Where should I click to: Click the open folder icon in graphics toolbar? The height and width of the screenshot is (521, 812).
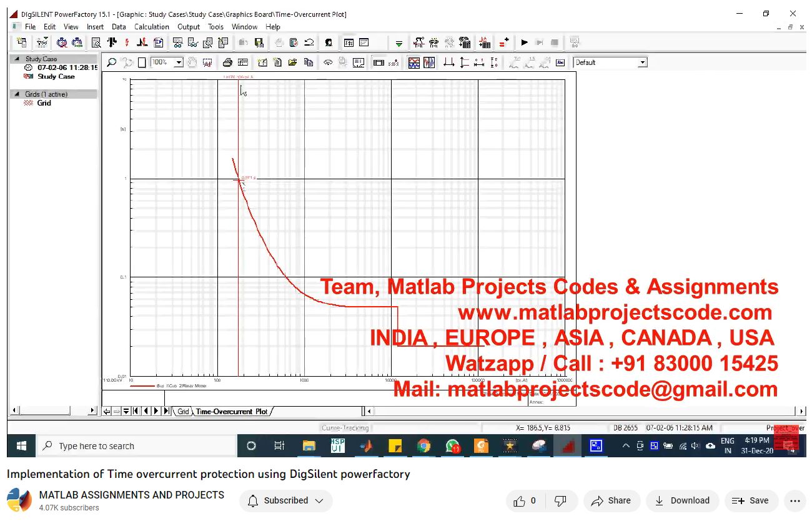[292, 62]
